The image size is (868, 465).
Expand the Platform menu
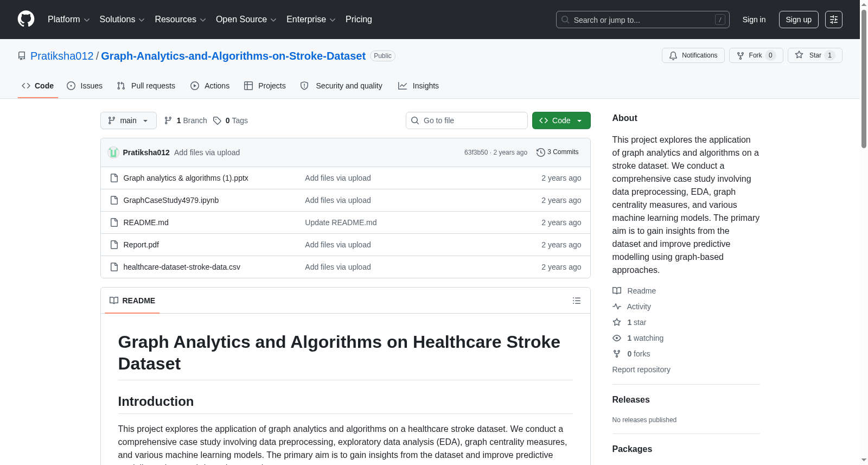click(x=69, y=20)
